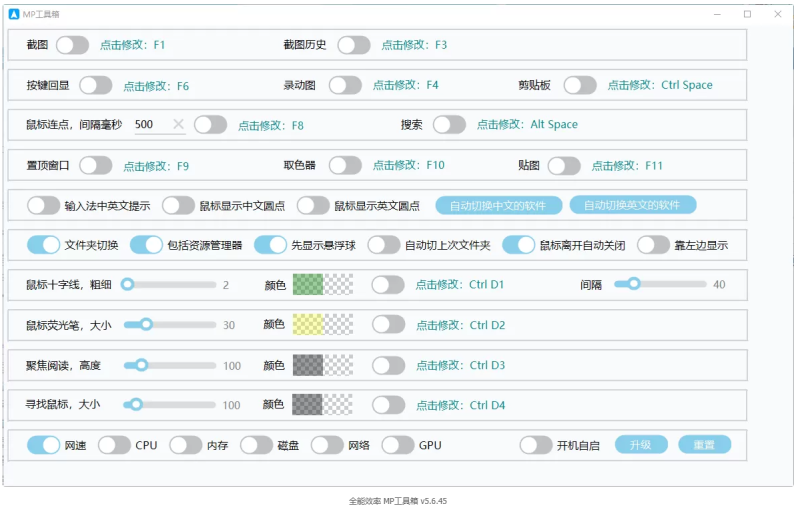This screenshot has width=800, height=506.
Task: Modify 录动图 hotkey F4
Action: [406, 85]
